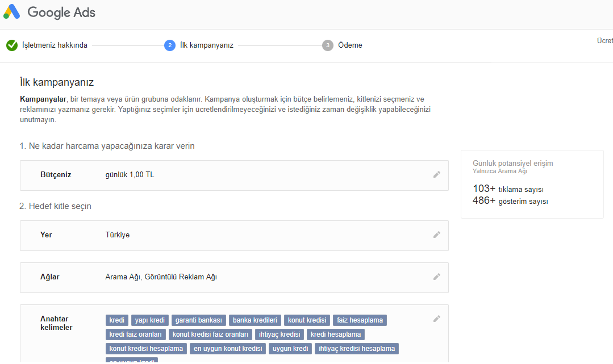Open the Ödeme step
Screen dimensions: 613x364
350,45
